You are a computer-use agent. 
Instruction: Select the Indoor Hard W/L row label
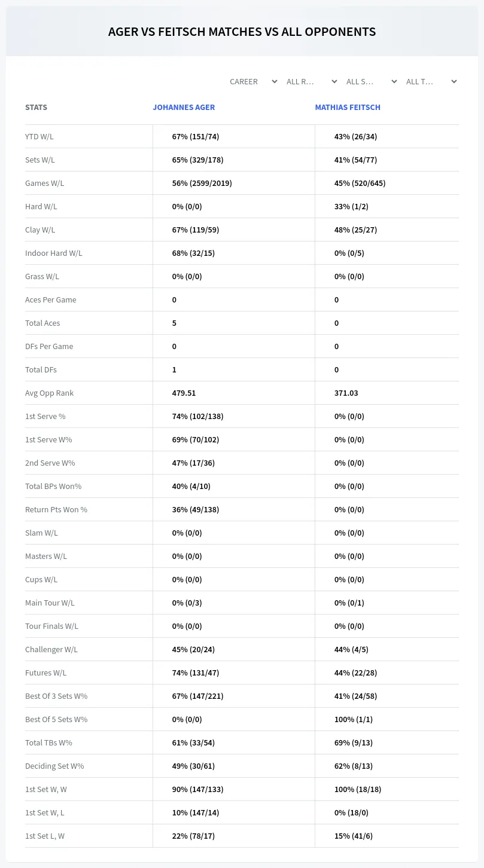[54, 253]
